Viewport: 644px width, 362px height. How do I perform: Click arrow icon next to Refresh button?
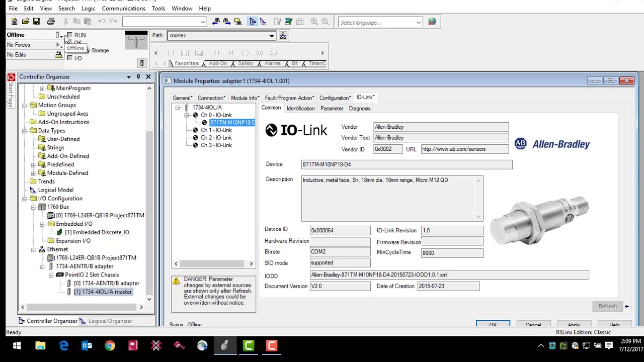pos(626,306)
